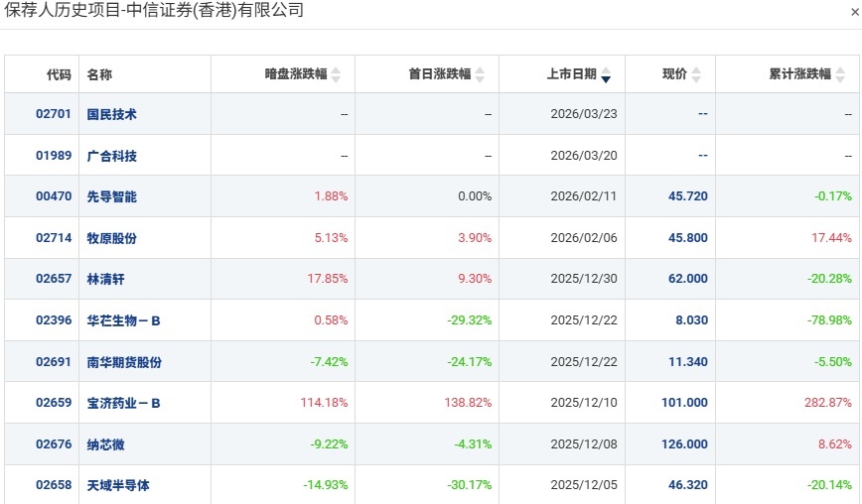Select stock code 02714
Screen dimensions: 862x504
click(x=54, y=238)
